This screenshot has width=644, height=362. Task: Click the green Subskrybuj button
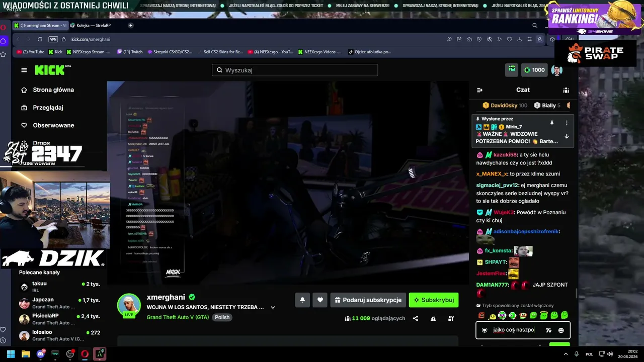pyautogui.click(x=434, y=300)
